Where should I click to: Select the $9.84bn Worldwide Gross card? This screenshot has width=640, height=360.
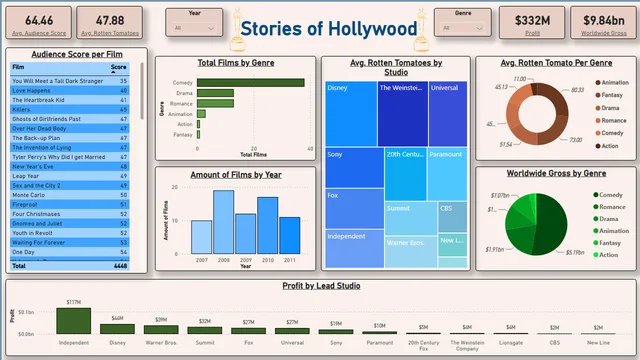(x=603, y=23)
